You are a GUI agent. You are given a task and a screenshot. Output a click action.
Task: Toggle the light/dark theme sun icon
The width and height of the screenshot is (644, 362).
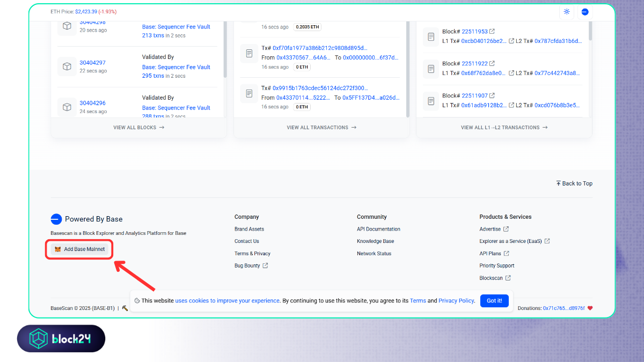[x=567, y=12]
